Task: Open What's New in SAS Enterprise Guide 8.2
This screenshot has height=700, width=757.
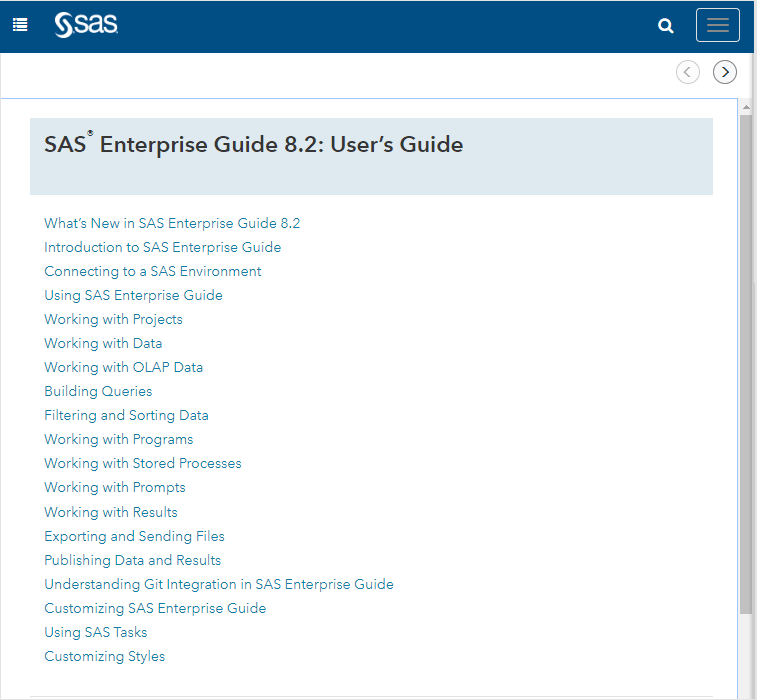Action: (x=172, y=223)
